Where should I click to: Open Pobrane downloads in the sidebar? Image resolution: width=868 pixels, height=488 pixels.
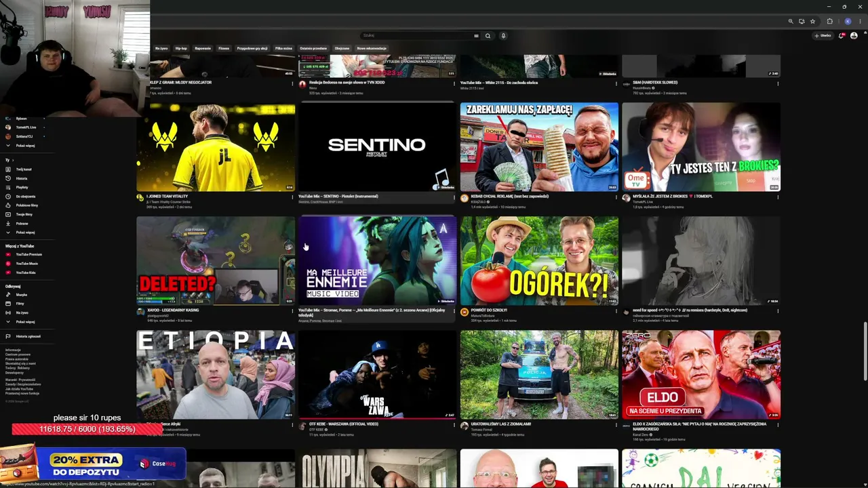tap(22, 223)
